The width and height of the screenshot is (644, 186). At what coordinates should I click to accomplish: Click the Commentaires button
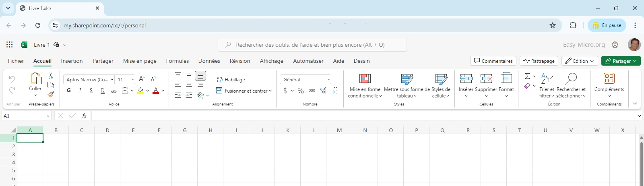pyautogui.click(x=493, y=61)
